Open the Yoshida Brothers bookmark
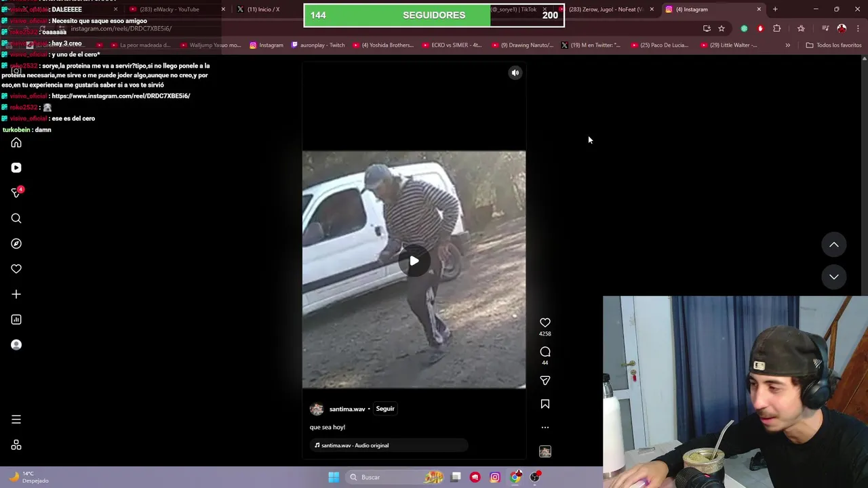The image size is (868, 488). click(x=383, y=45)
